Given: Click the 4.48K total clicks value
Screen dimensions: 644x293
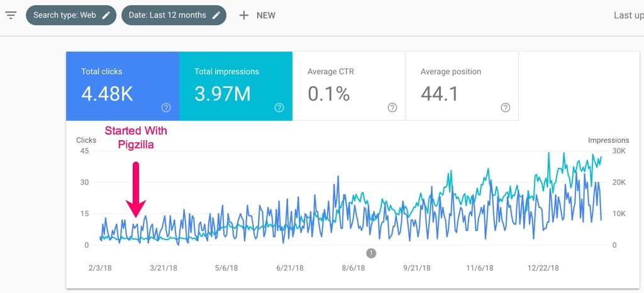Looking at the screenshot, I should (x=107, y=94).
